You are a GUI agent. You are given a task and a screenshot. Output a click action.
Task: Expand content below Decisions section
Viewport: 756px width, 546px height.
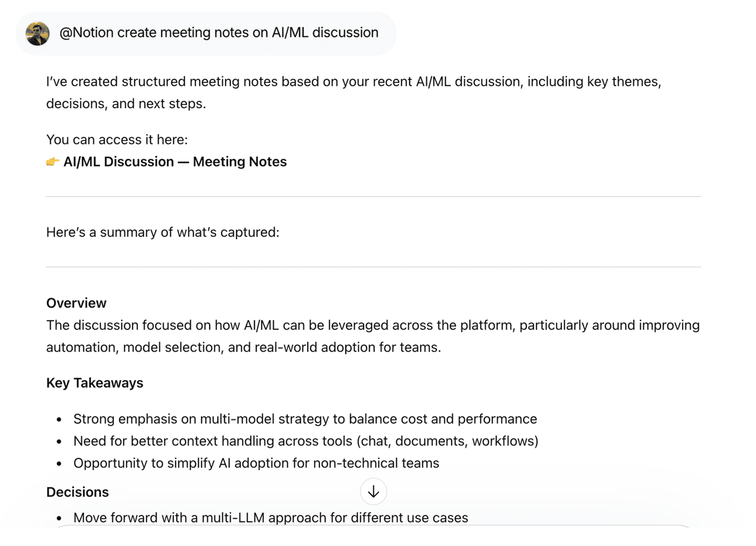[x=373, y=492]
